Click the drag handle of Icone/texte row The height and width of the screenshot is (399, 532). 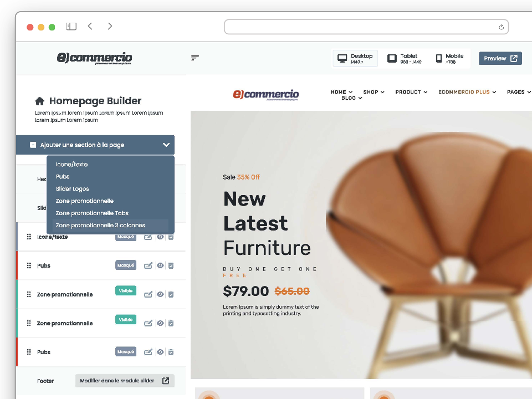click(29, 237)
